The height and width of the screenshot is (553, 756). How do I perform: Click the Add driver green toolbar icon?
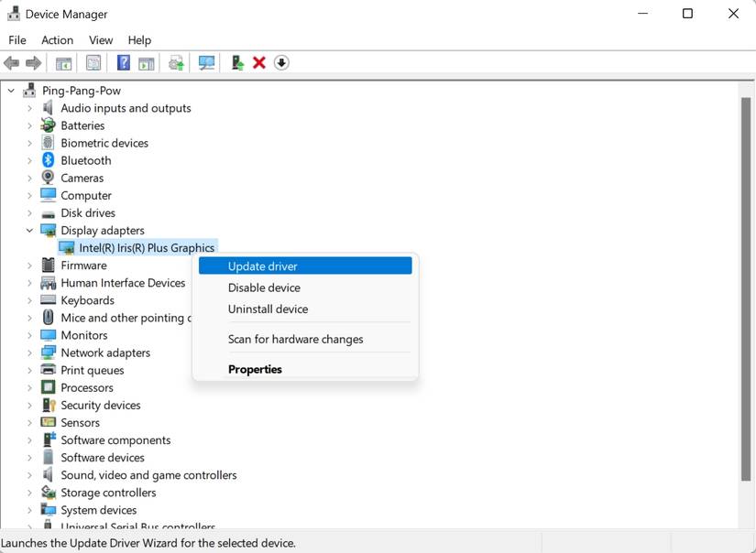point(237,62)
